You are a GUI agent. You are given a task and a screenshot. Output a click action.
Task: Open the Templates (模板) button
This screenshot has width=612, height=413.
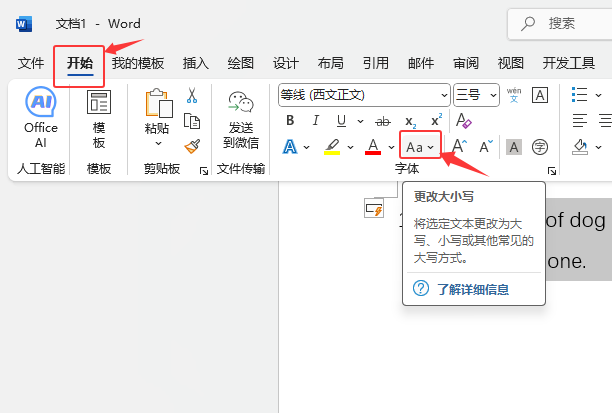coord(99,119)
